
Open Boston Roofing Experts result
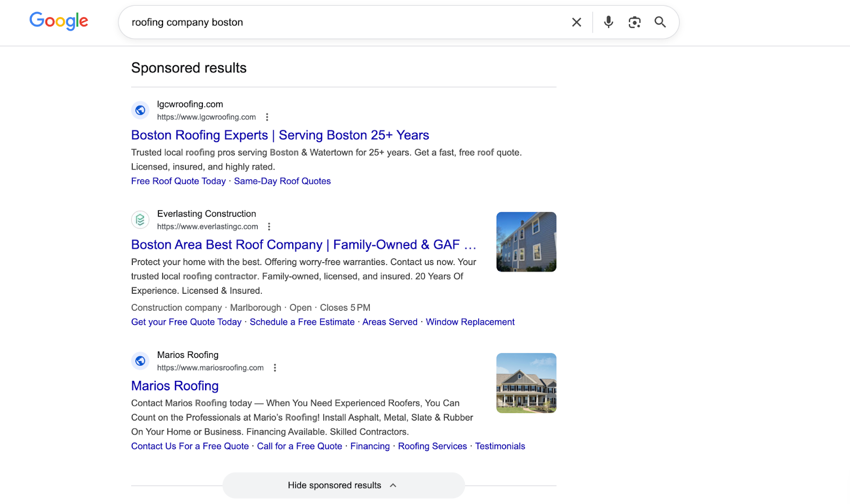pyautogui.click(x=280, y=135)
